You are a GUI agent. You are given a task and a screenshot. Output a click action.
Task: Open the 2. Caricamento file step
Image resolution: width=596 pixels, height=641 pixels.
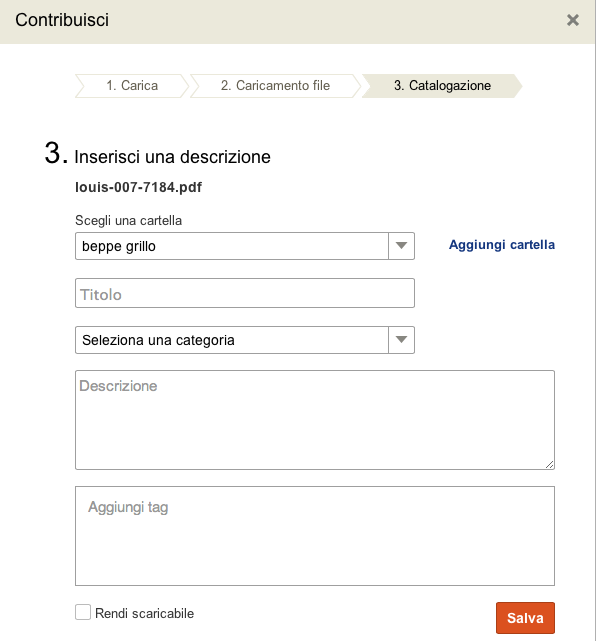tap(275, 86)
